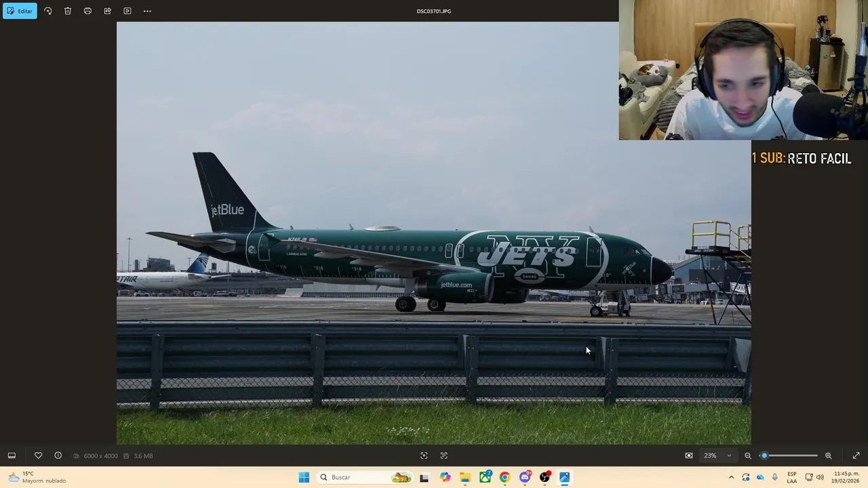Screen dimensions: 868x488
Task: Expand the hidden system tray icons chevron
Action: (x=731, y=477)
